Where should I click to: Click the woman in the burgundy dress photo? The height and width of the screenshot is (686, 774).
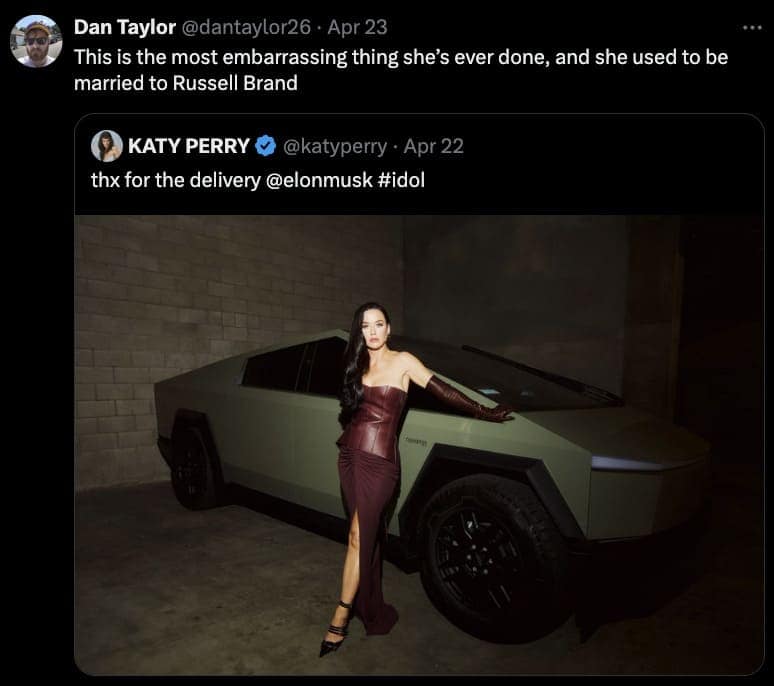371,450
